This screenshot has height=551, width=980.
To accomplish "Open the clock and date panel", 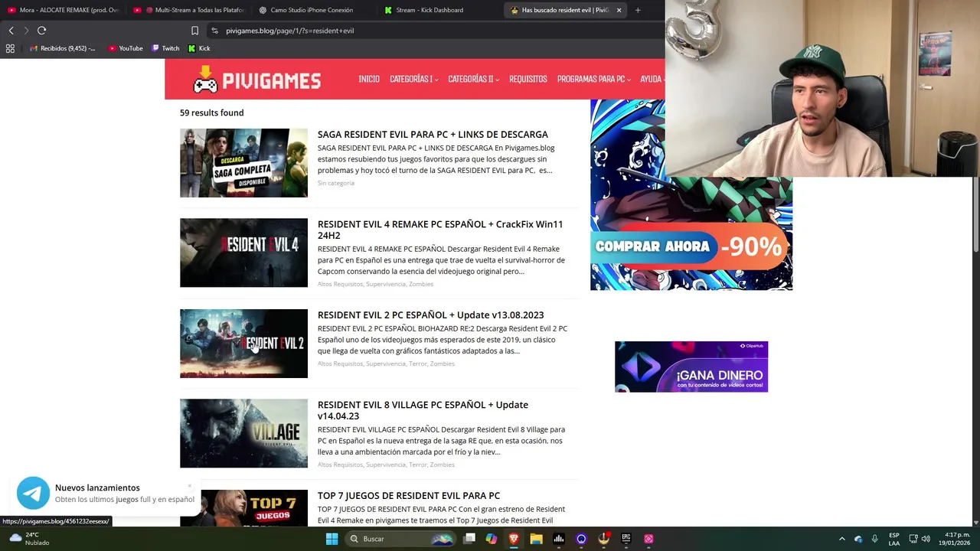I will point(956,539).
